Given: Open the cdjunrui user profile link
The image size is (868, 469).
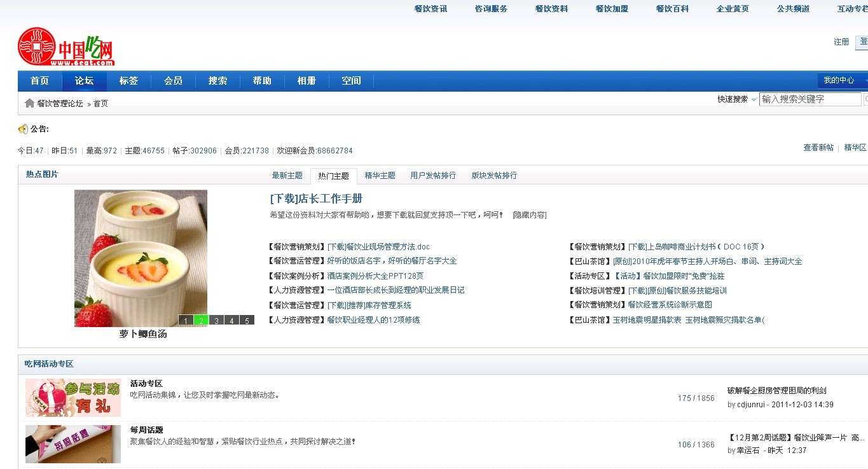Looking at the screenshot, I should (752, 405).
